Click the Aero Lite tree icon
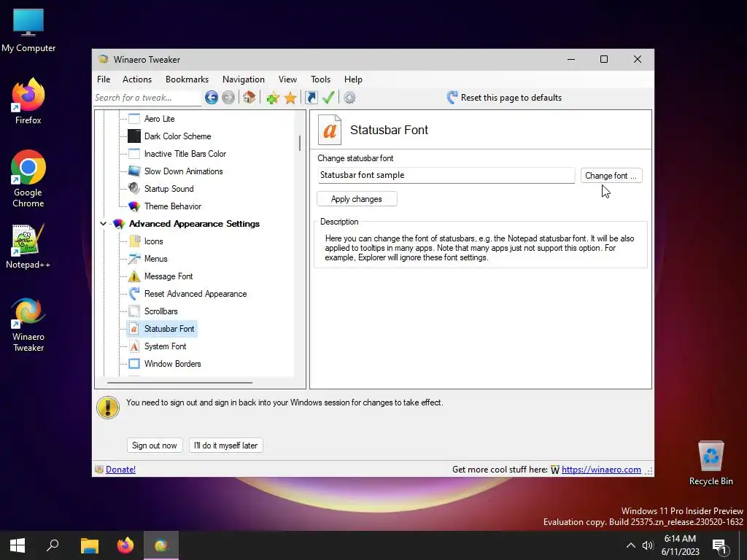The image size is (747, 560). click(134, 119)
